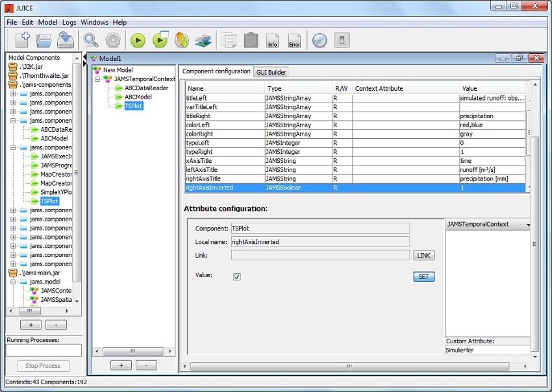Click the Open Model folder icon

(x=44, y=40)
